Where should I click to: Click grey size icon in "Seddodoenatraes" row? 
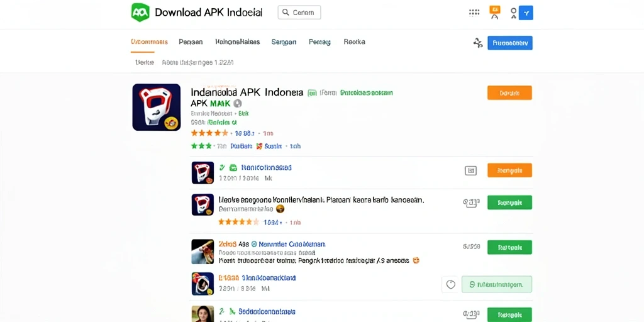tap(471, 314)
